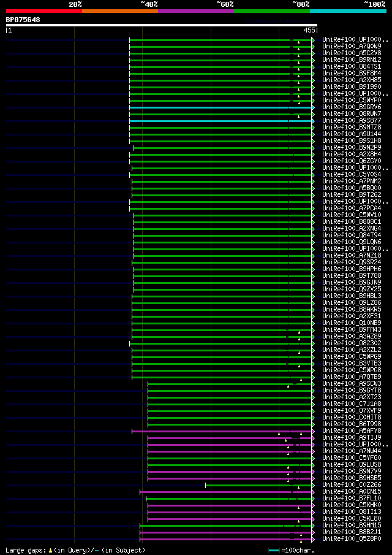Select hit label UniRef100_Q5Z8P0
Viewport: 392px width, 555px height.
tap(352, 540)
